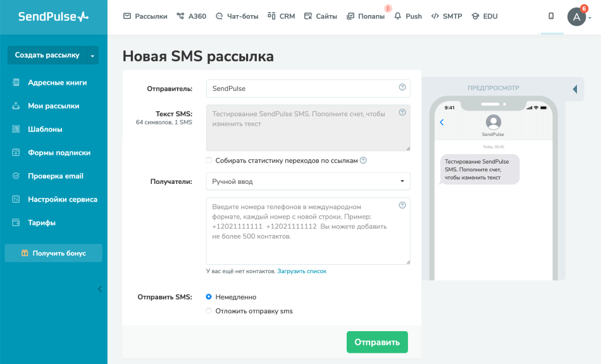
Task: Click the Проверка email sidebar icon
Action: [16, 176]
